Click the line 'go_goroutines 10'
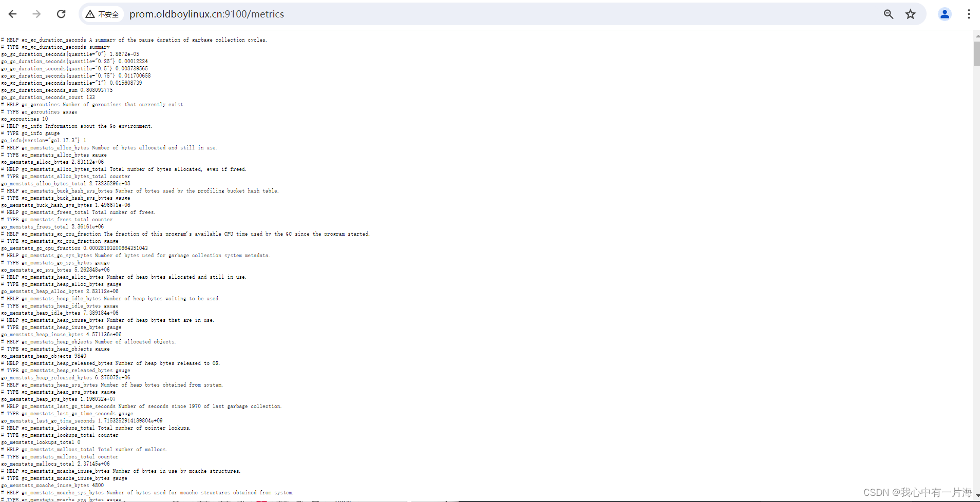Viewport: 980px width, 502px height. click(x=25, y=119)
